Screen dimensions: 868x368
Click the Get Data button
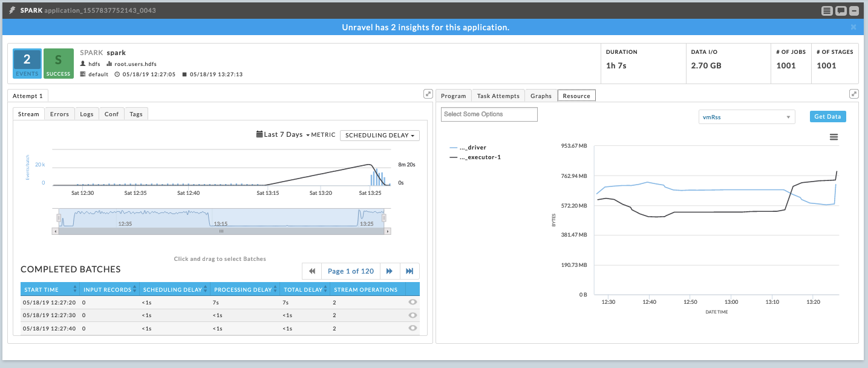click(x=828, y=117)
